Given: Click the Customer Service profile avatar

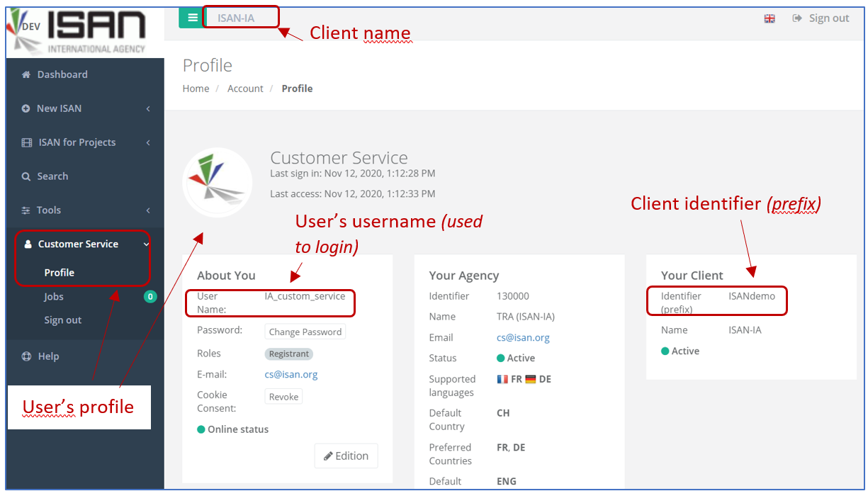Looking at the screenshot, I should pyautogui.click(x=218, y=183).
